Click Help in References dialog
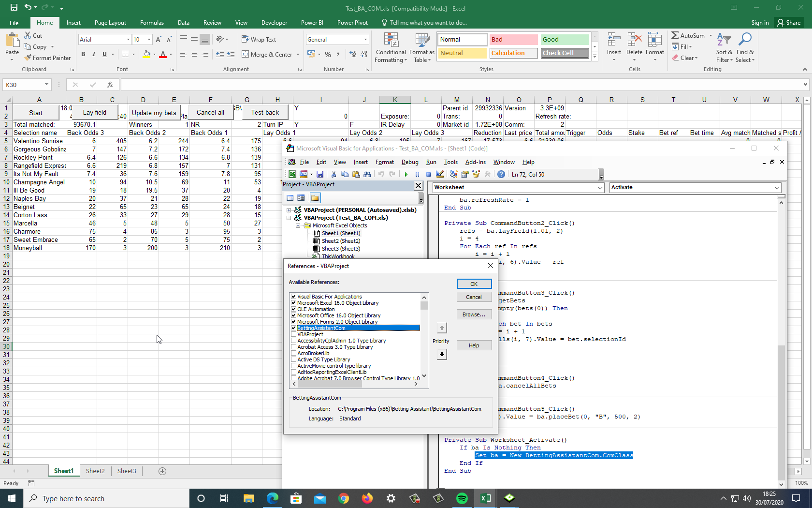 coord(474,345)
